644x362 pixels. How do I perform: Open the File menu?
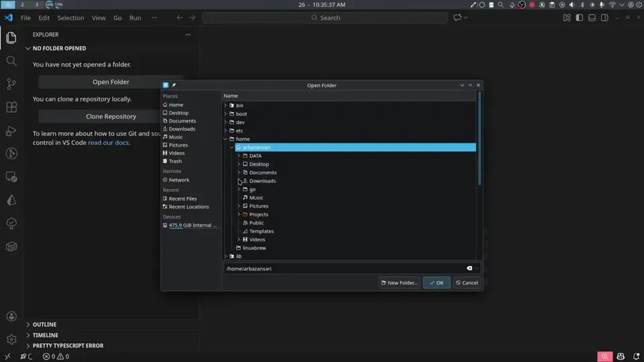(25, 17)
